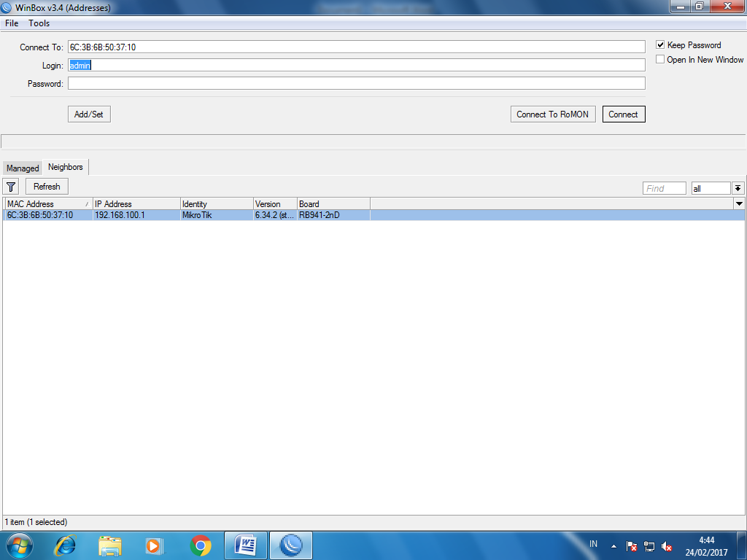Viewport: 747px width, 560px height.
Task: Focus the Connect To address field
Action: 356,47
